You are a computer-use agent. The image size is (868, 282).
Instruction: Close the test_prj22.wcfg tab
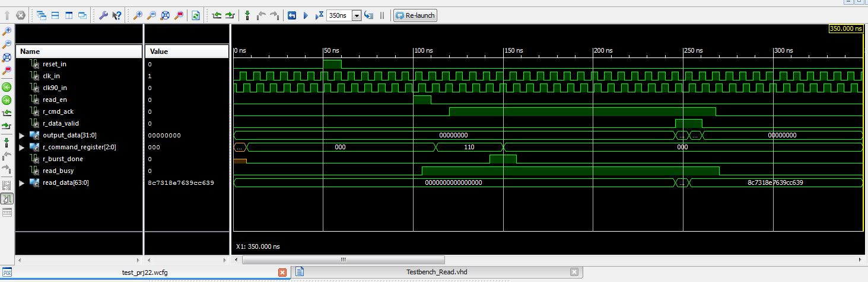point(282,272)
